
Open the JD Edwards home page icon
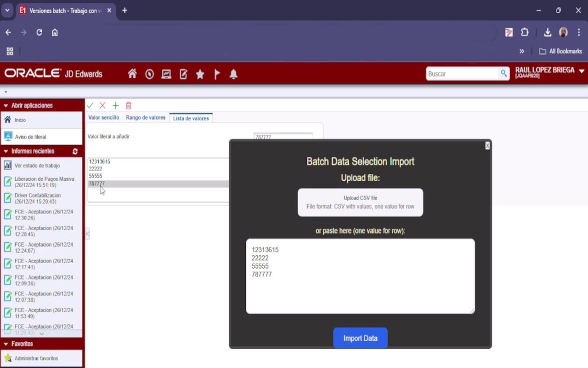[132, 74]
